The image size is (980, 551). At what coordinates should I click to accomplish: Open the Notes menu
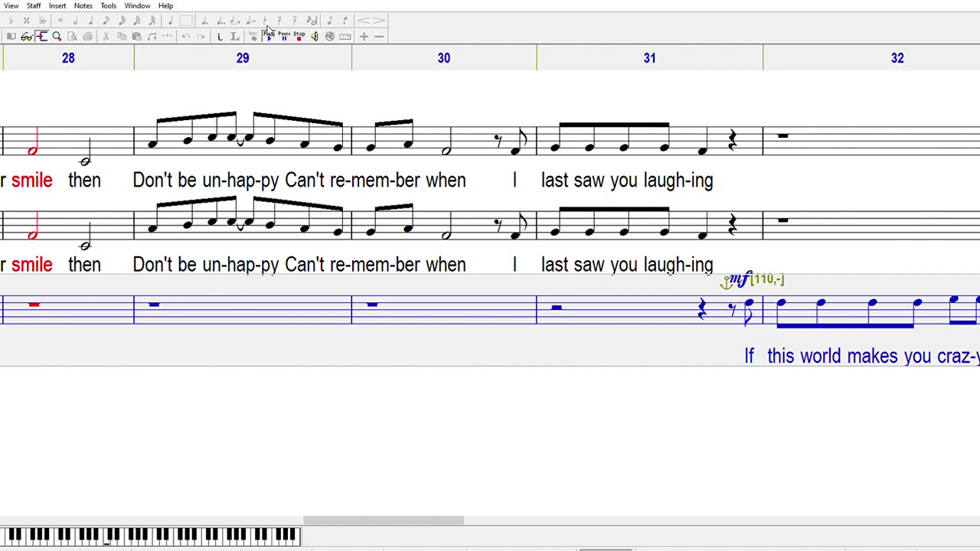tap(83, 5)
